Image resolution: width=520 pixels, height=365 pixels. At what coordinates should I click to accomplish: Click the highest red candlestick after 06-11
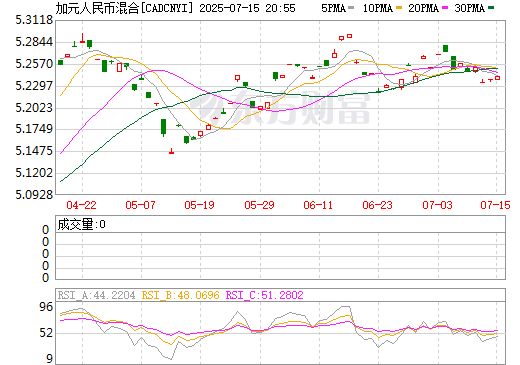pos(349,36)
